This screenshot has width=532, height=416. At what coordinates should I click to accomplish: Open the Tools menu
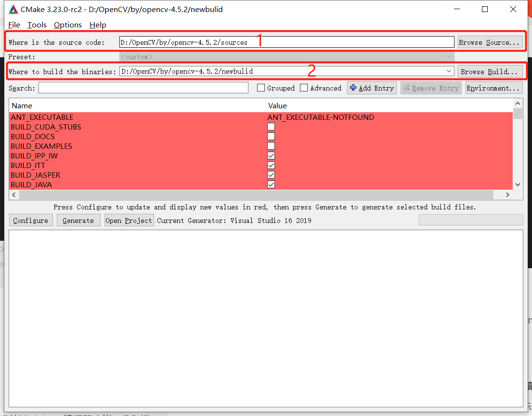coord(37,25)
